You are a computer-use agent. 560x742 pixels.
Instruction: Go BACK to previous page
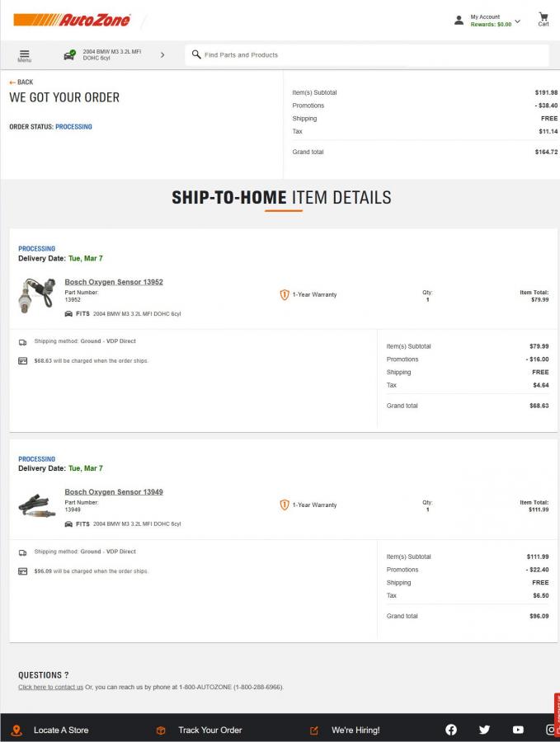pyautogui.click(x=21, y=82)
